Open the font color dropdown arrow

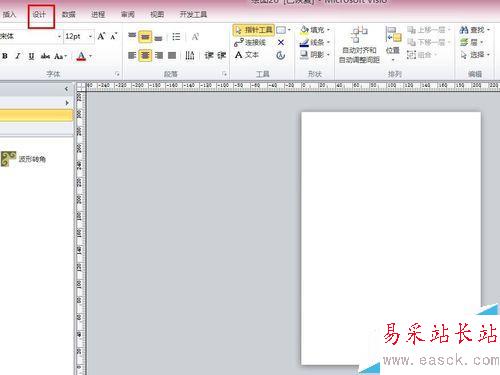(90, 56)
